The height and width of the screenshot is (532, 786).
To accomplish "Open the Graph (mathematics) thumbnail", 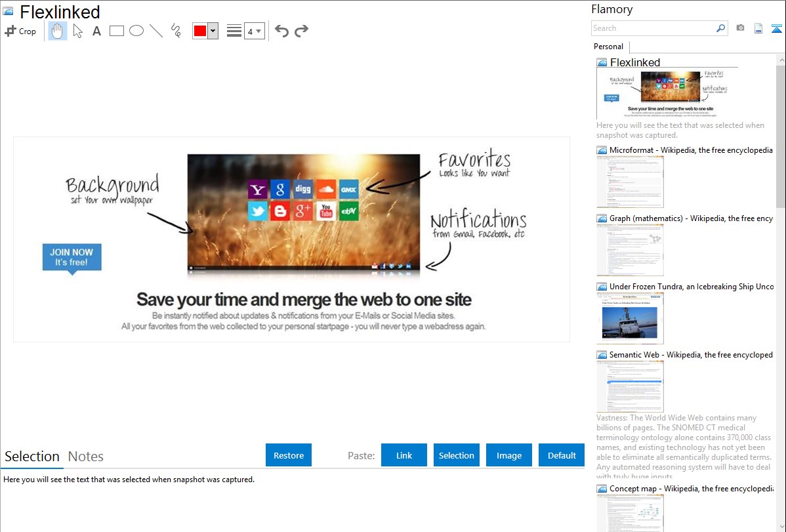I will coord(630,250).
